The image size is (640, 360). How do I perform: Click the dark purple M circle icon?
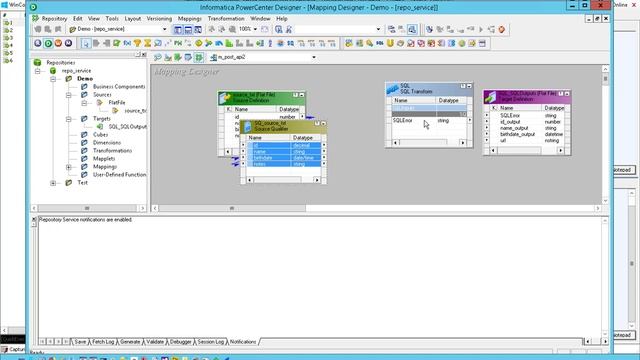tap(68, 43)
